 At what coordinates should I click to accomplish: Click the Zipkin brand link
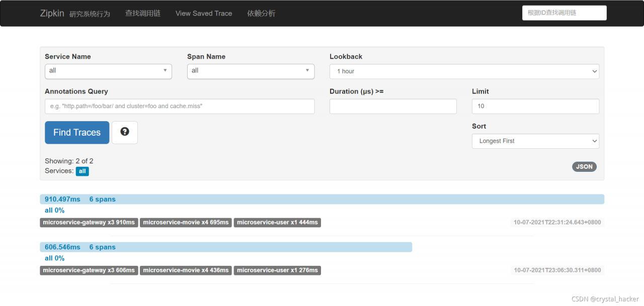point(52,14)
